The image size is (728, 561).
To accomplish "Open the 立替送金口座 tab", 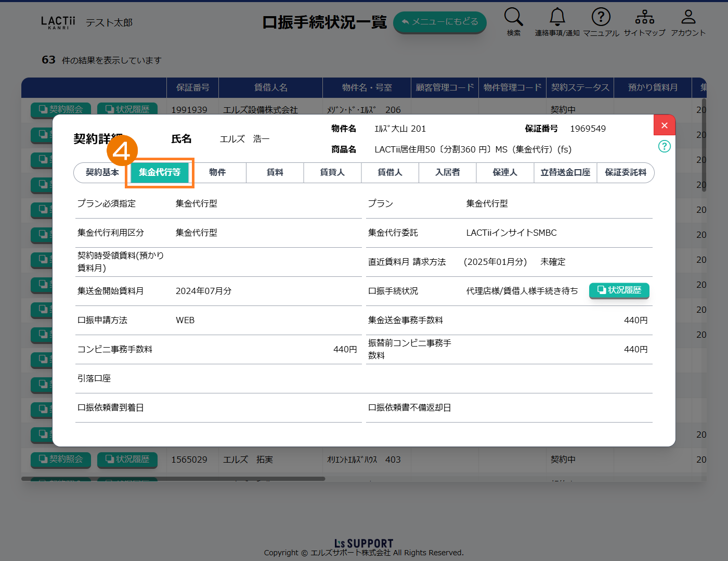I will click(565, 173).
